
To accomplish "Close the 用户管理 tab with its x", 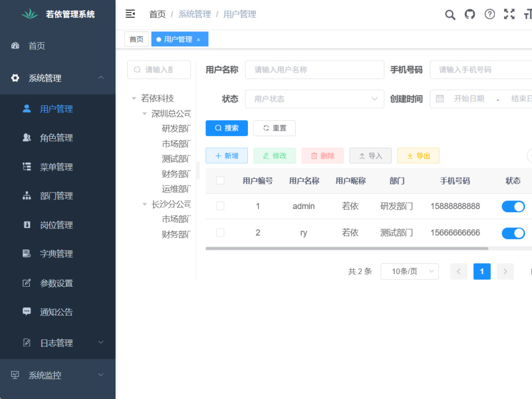I will [x=198, y=40].
